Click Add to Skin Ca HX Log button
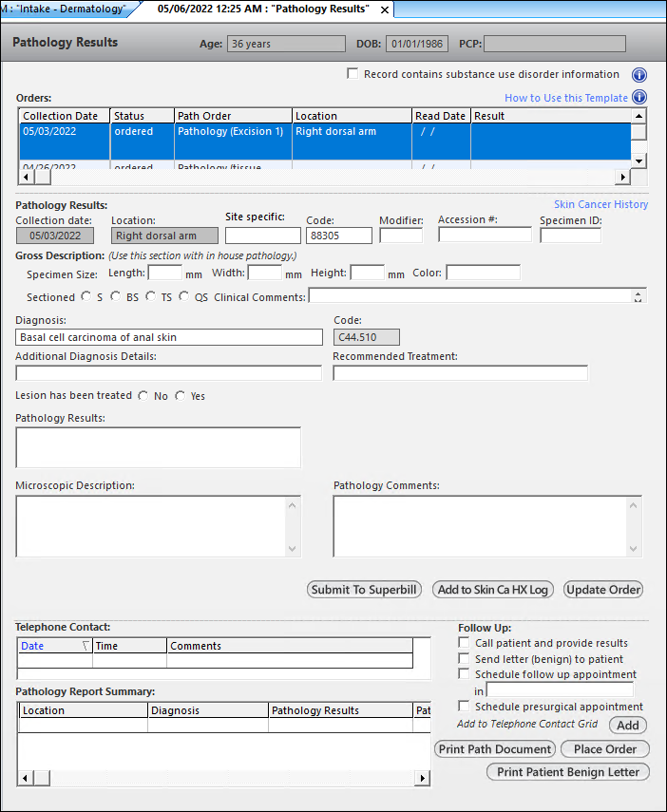 [493, 590]
